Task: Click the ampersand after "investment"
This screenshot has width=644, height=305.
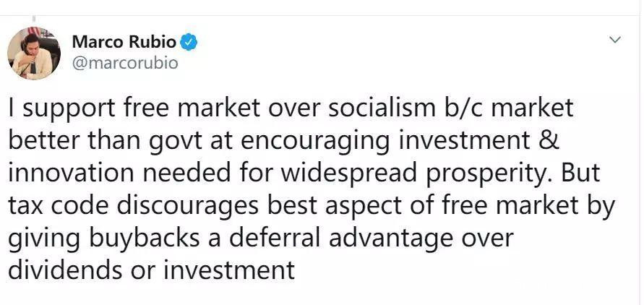Action: click(x=550, y=141)
